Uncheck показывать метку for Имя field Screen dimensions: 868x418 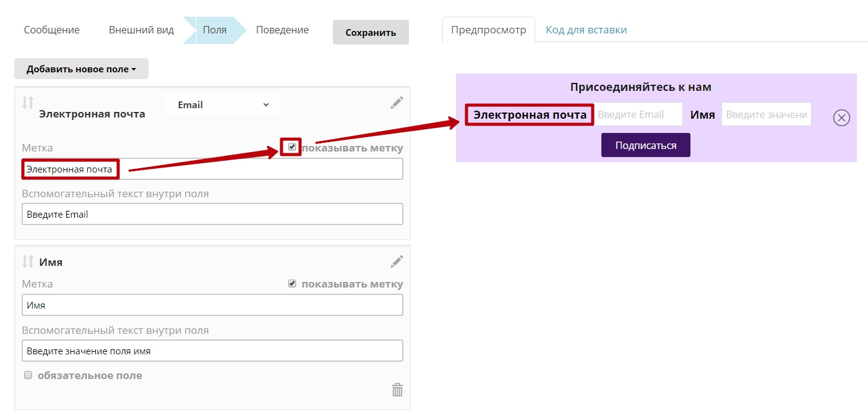[292, 284]
